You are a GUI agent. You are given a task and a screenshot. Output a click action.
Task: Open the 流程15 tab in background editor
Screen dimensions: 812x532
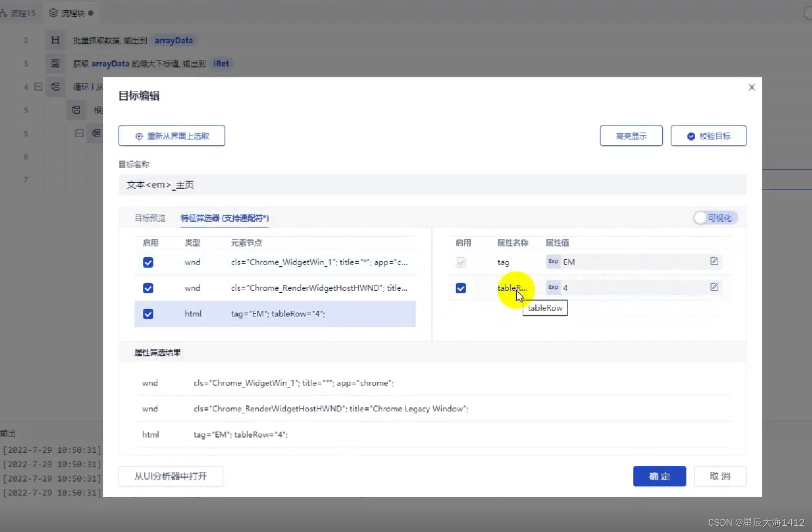(x=18, y=13)
